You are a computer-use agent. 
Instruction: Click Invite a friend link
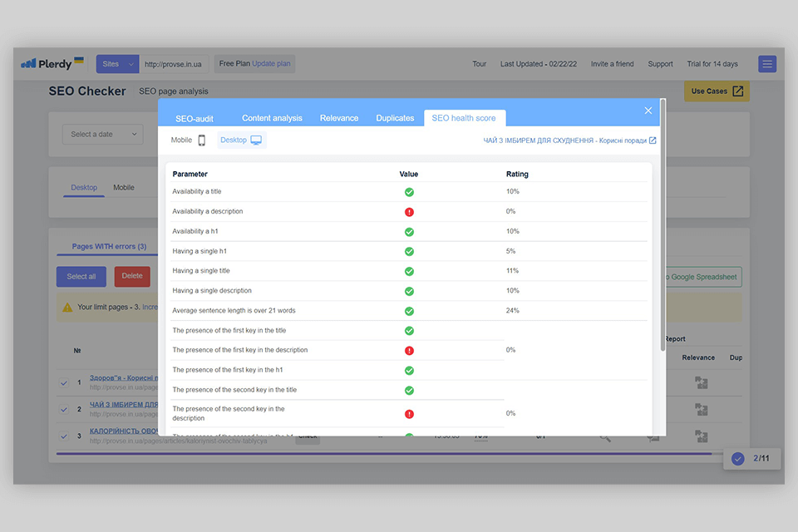(613, 64)
